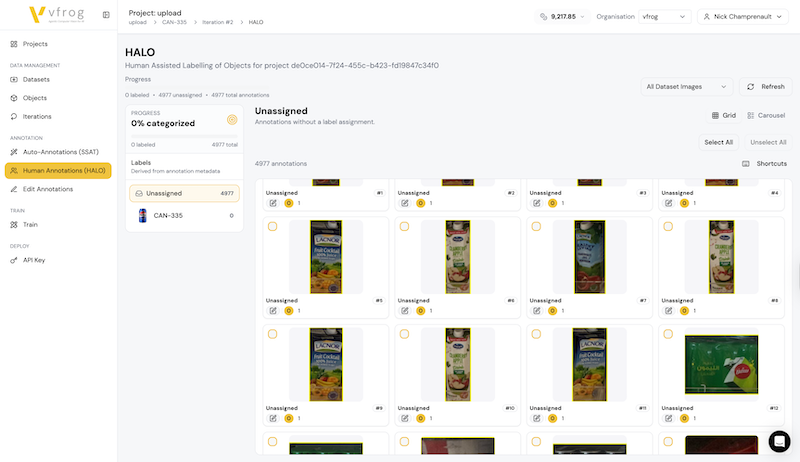
Task: Click the labeling progress bar
Action: [184, 137]
